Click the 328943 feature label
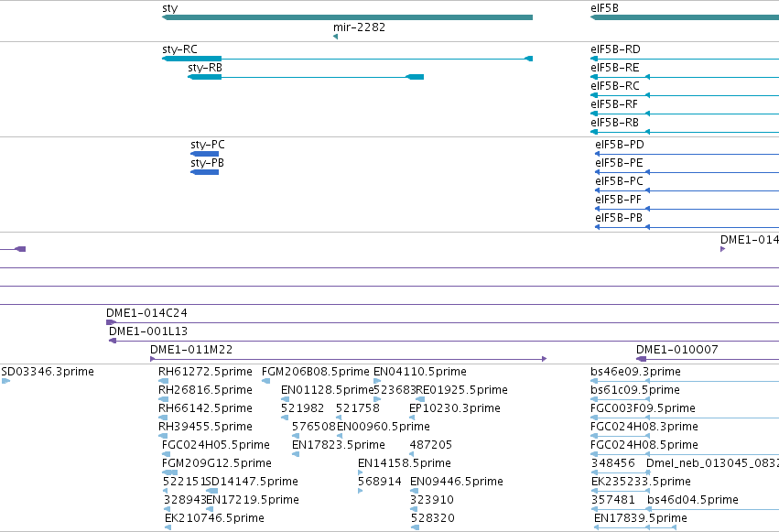The width and height of the screenshot is (779, 532). [185, 500]
